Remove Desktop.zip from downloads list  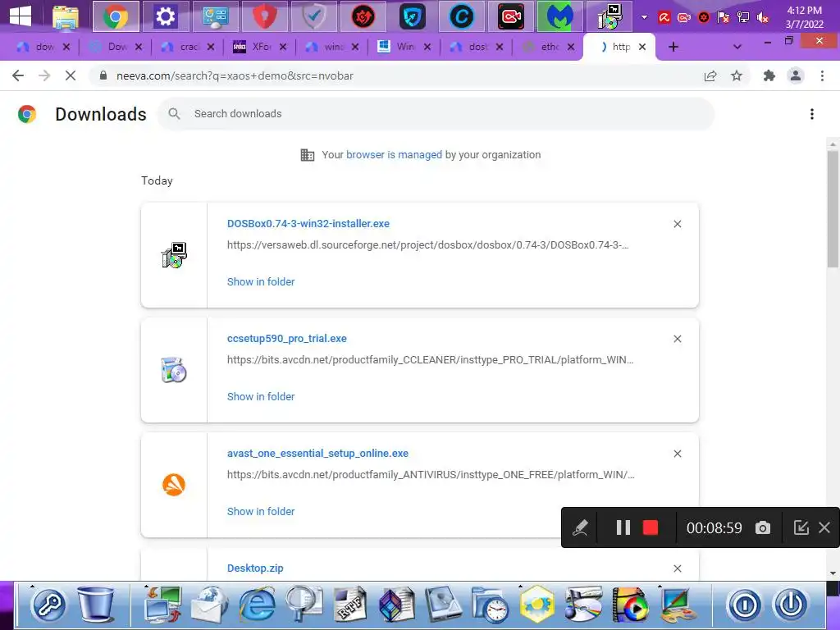(677, 568)
